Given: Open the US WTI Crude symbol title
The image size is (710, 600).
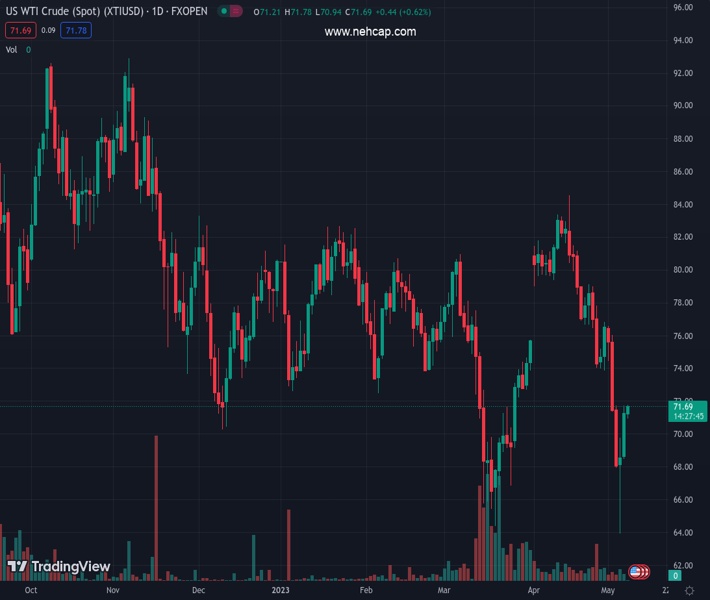Looking at the screenshot, I should pyautogui.click(x=106, y=11).
